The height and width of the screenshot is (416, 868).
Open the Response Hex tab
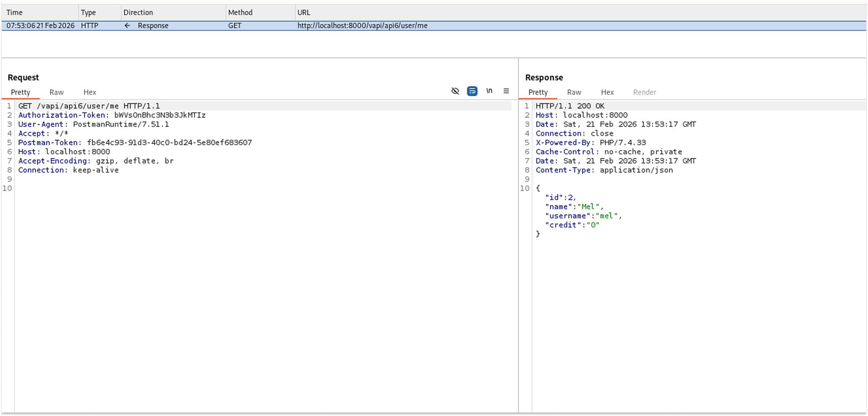[607, 92]
